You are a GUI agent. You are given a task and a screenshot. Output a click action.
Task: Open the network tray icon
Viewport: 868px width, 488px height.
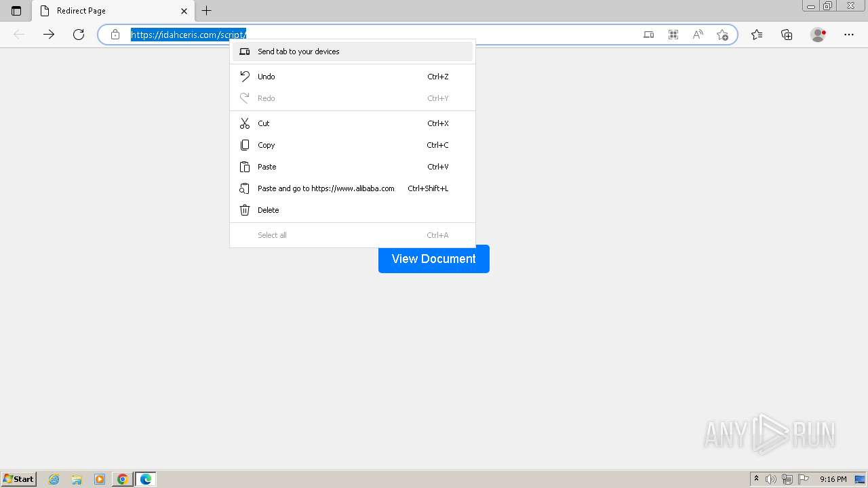click(787, 479)
